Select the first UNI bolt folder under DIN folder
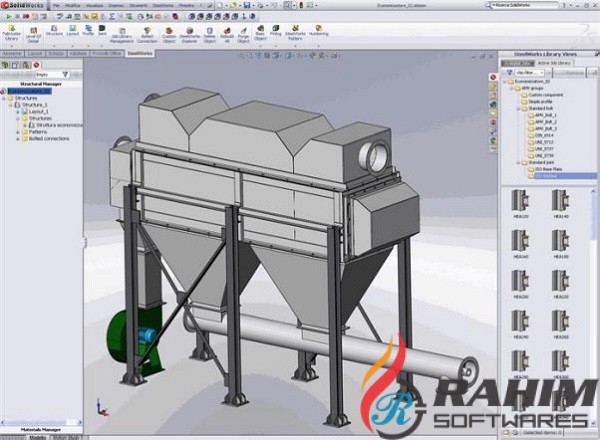This screenshot has width=600, height=440. click(x=541, y=142)
